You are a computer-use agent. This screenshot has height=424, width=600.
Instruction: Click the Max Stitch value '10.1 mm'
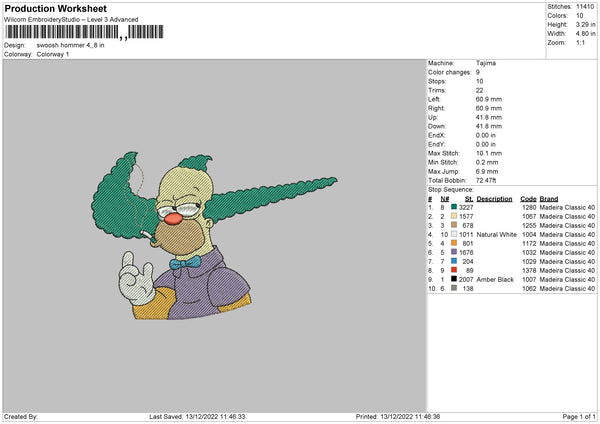(489, 153)
